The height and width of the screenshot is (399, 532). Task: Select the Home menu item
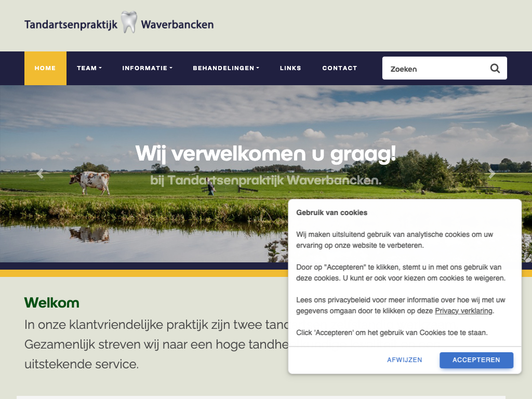tap(45, 68)
